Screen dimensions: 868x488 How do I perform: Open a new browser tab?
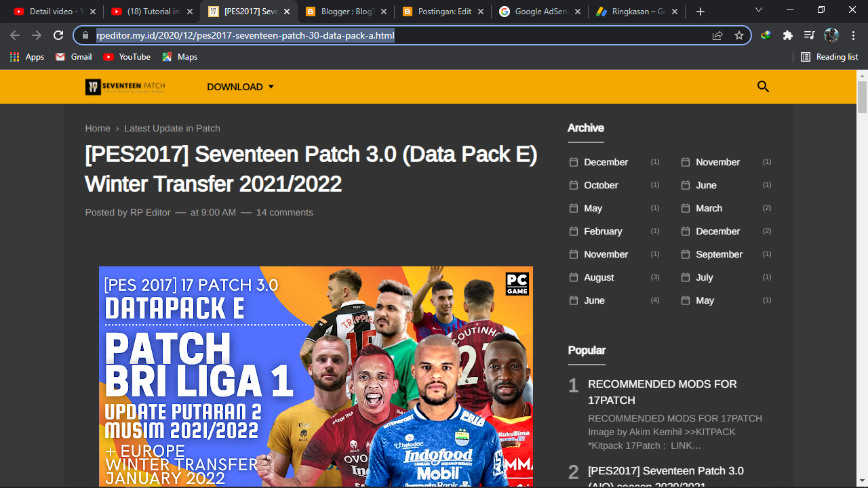pos(701,12)
